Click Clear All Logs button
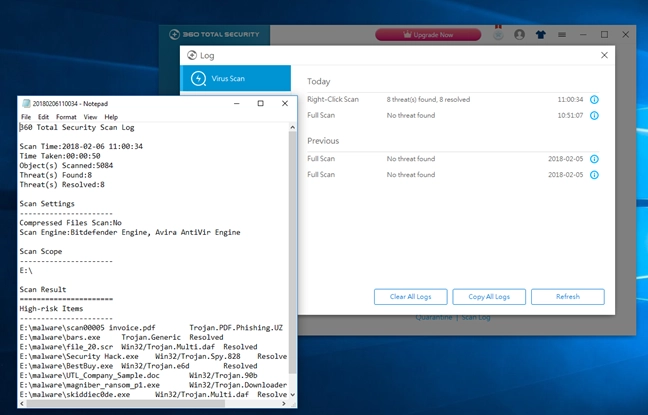The image size is (648, 415). click(x=410, y=297)
